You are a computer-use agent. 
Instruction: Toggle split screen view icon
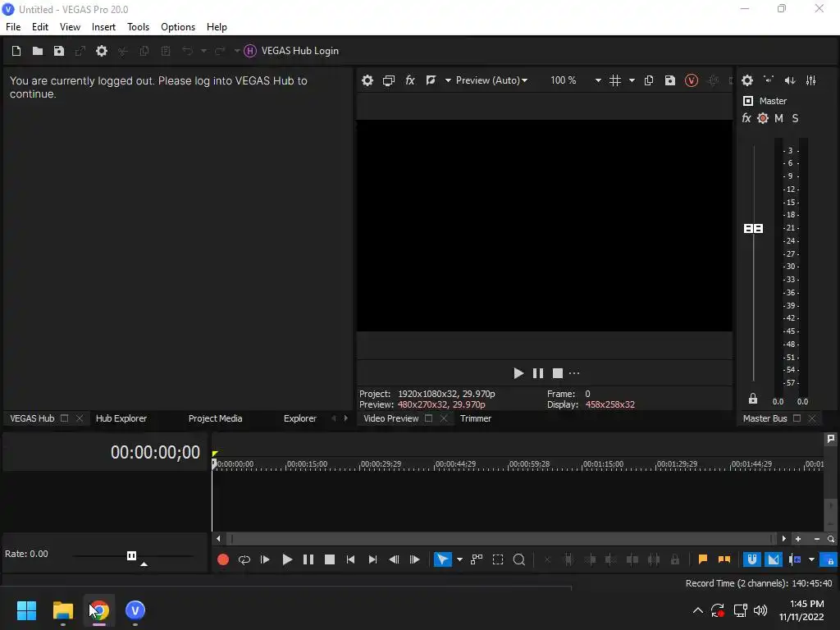point(431,80)
